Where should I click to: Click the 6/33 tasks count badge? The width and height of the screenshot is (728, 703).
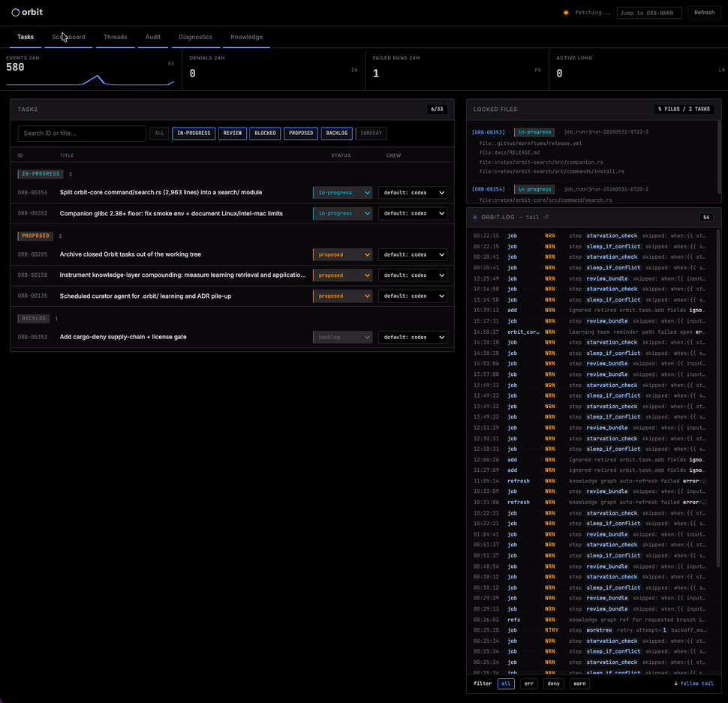[437, 109]
